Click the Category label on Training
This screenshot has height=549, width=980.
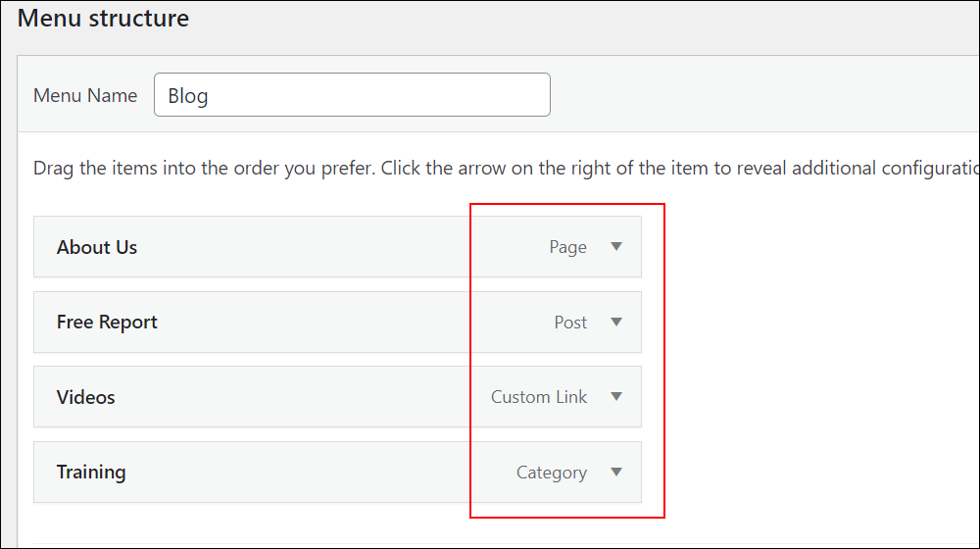point(551,473)
